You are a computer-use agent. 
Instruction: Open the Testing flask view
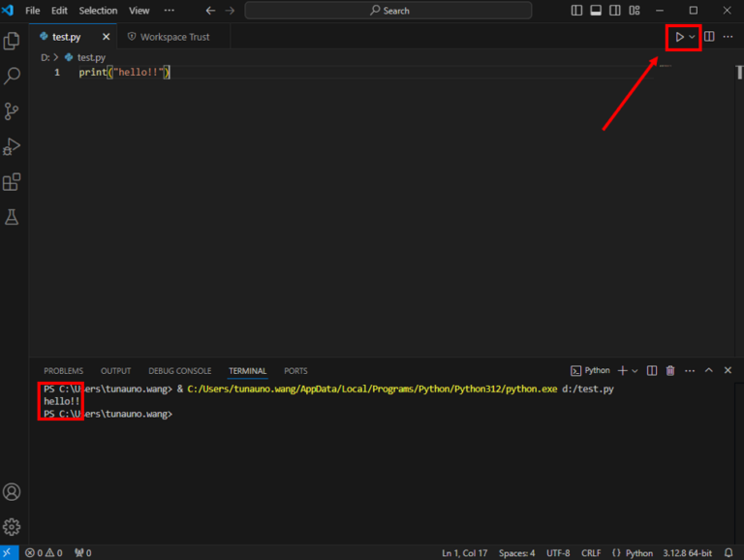coord(13,217)
